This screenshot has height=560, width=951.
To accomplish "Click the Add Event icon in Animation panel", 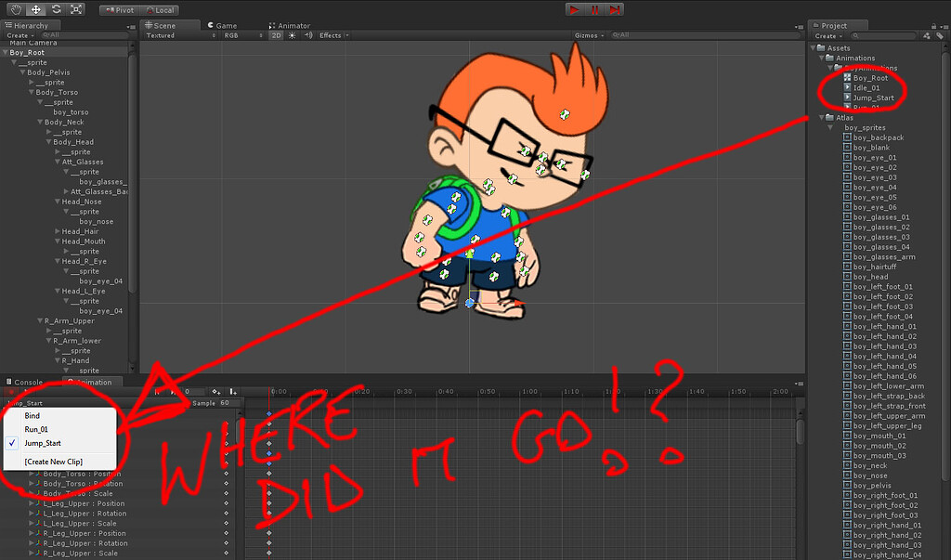I will pyautogui.click(x=234, y=391).
